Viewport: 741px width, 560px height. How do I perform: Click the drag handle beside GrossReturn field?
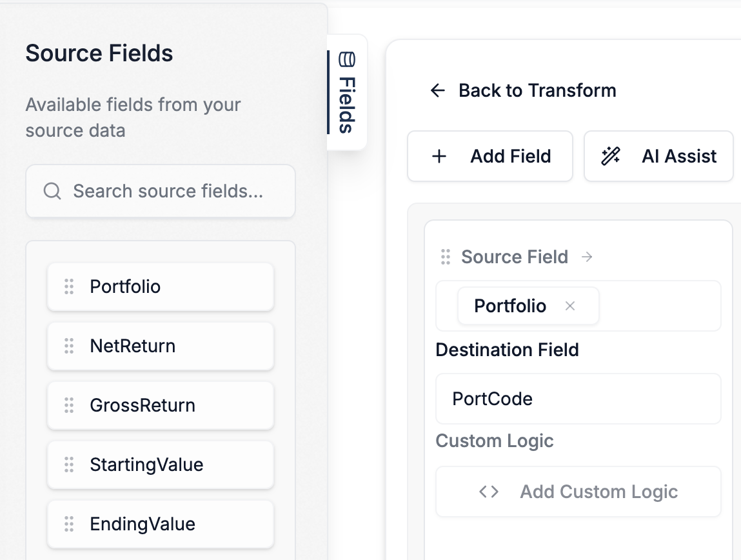tap(69, 405)
